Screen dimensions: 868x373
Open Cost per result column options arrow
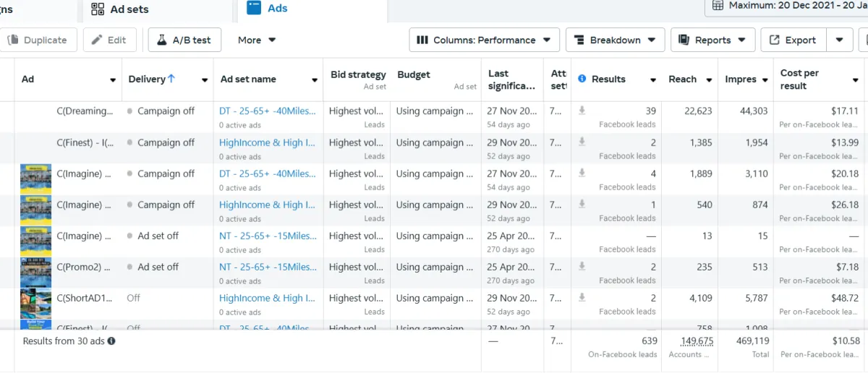(x=854, y=80)
